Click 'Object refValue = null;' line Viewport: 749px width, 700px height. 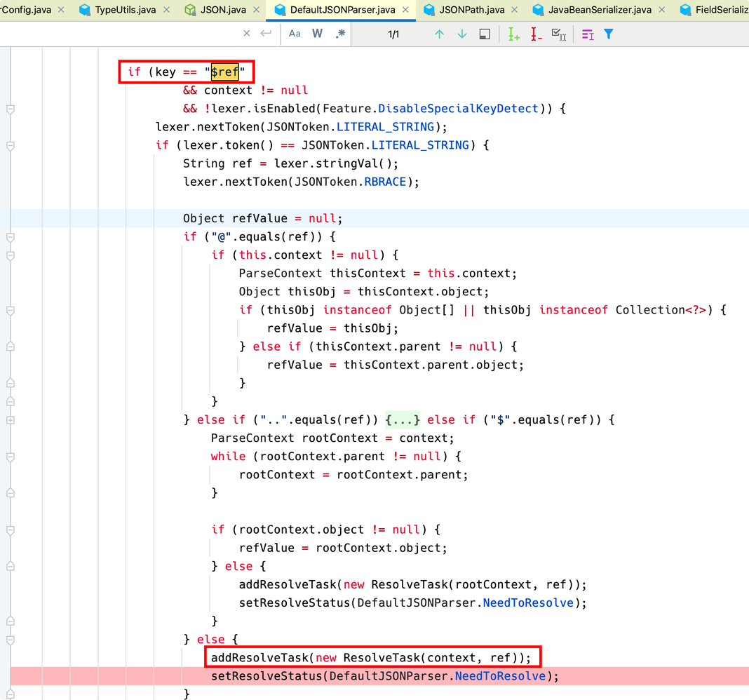[x=263, y=218]
